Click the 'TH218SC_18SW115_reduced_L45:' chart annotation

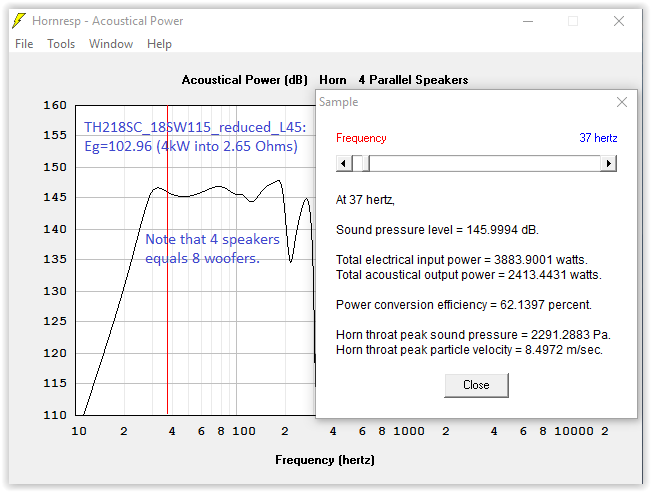tap(195, 127)
